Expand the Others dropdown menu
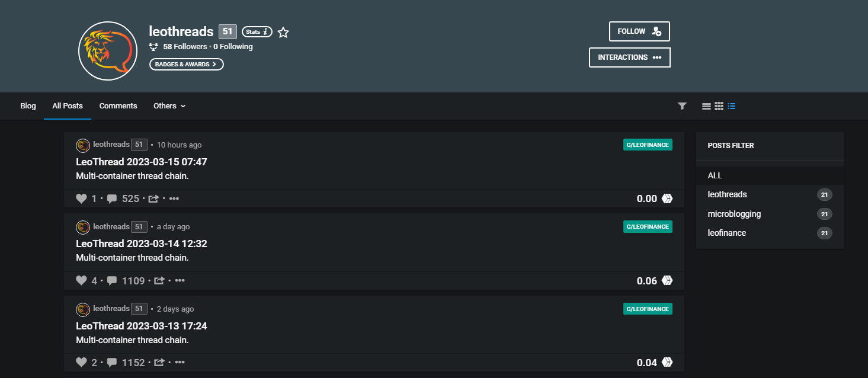 coord(169,106)
